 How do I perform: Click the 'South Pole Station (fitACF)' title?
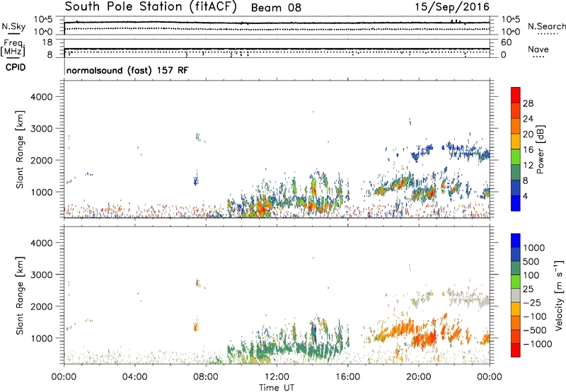151,7
